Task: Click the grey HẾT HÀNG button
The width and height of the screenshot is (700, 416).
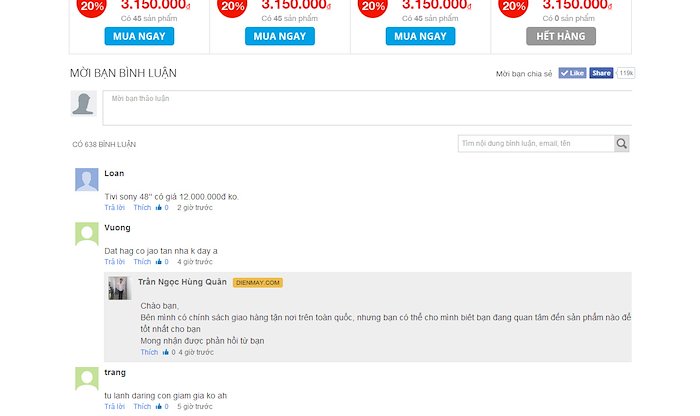Action: coord(561,36)
